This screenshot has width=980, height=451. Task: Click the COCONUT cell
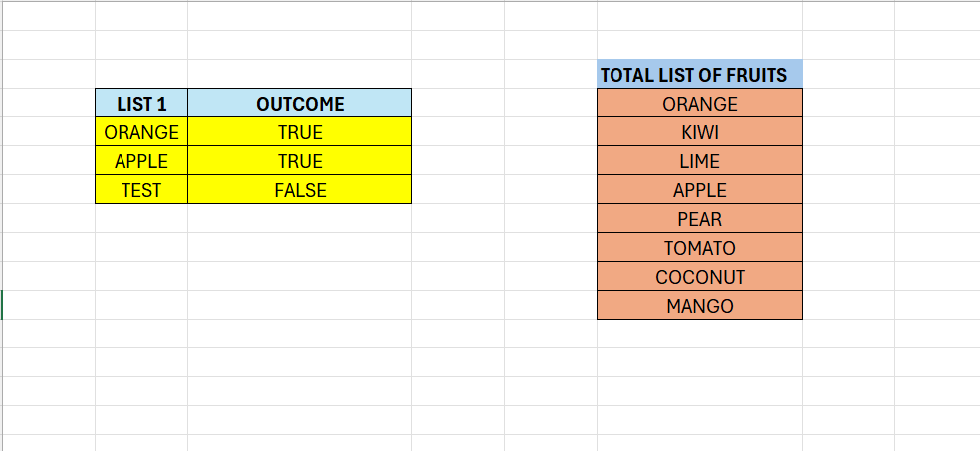tap(699, 277)
